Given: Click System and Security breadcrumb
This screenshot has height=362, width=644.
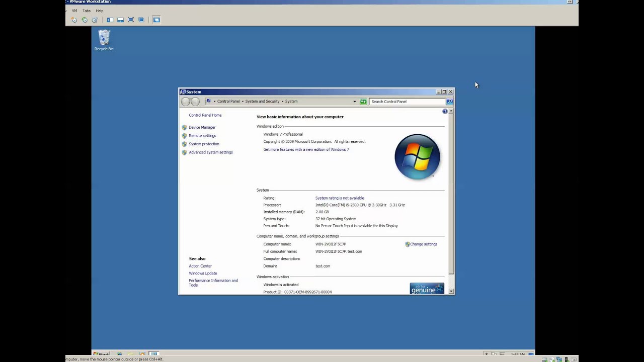Looking at the screenshot, I should click(262, 102).
